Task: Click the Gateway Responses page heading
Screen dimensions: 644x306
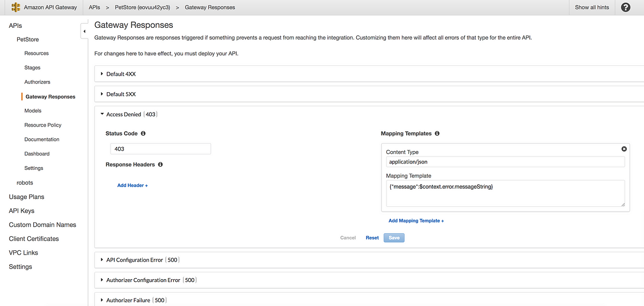Action: click(134, 25)
